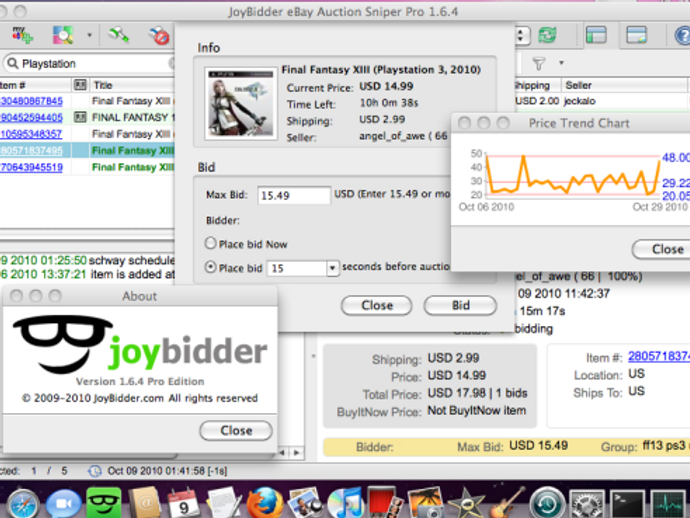Open iChat from the Dock

tap(64, 503)
